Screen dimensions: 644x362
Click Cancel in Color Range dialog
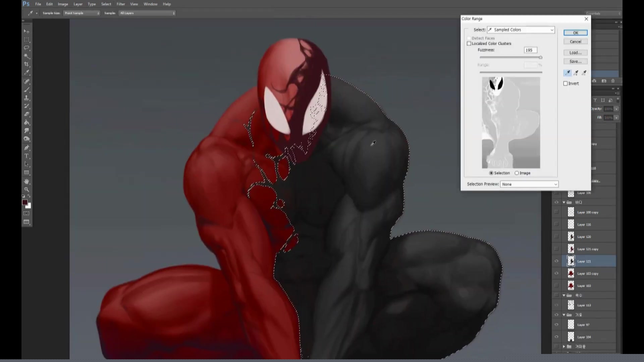[x=576, y=42]
